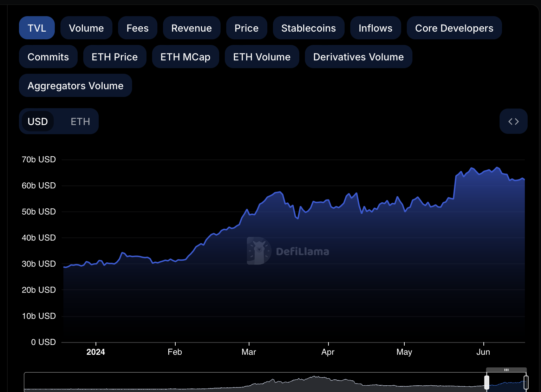This screenshot has height=392, width=541.
Task: Click the 70b USD y-axis label
Action: 39,159
